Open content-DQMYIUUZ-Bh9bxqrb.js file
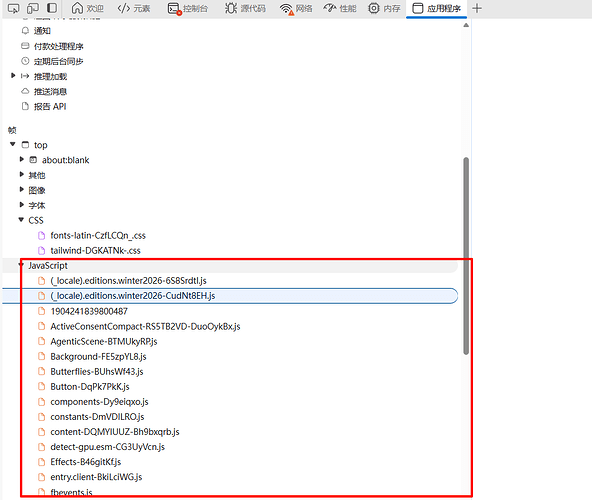The width and height of the screenshot is (592, 500). [115, 432]
